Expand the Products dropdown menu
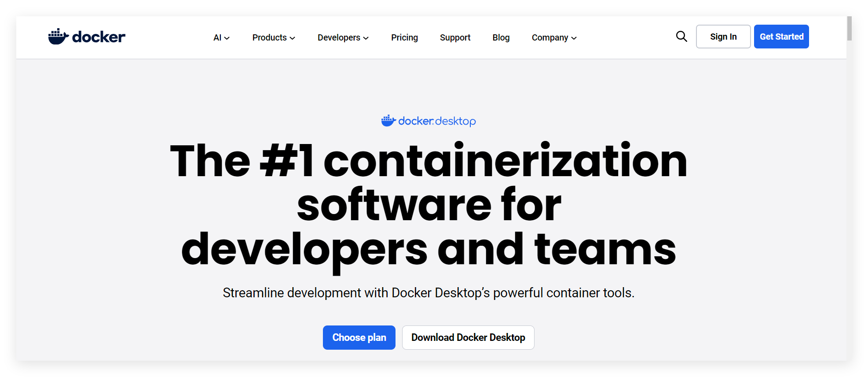Image resolution: width=868 pixels, height=377 pixels. tap(274, 37)
